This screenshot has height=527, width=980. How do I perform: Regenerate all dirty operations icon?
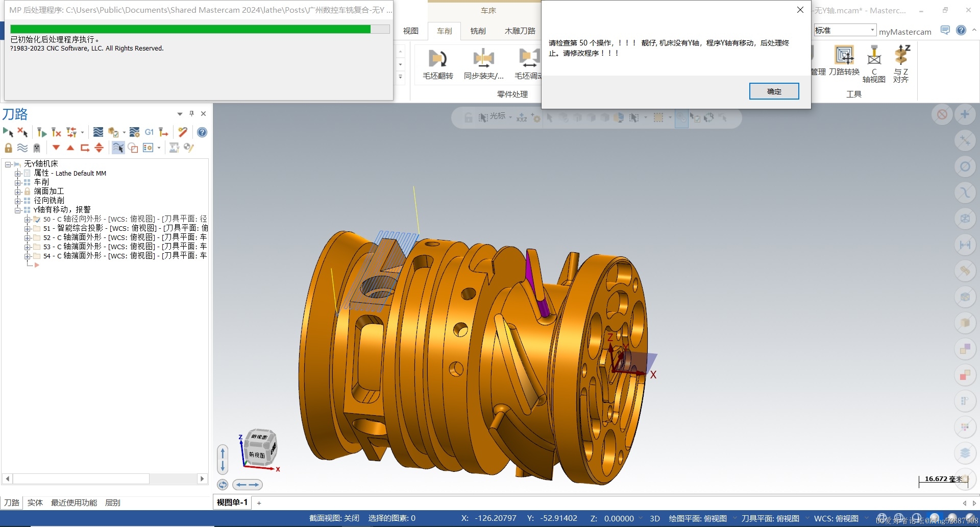(56, 132)
